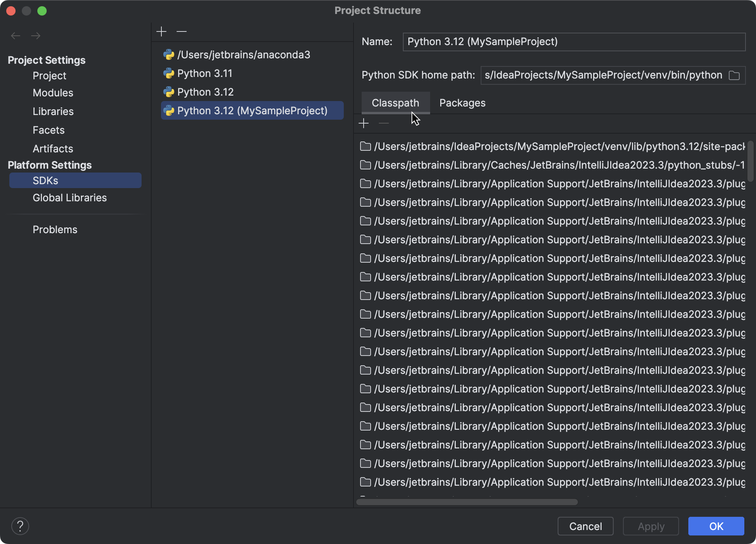This screenshot has height=544, width=756.
Task: Open Modules in Project Settings
Action: [53, 93]
